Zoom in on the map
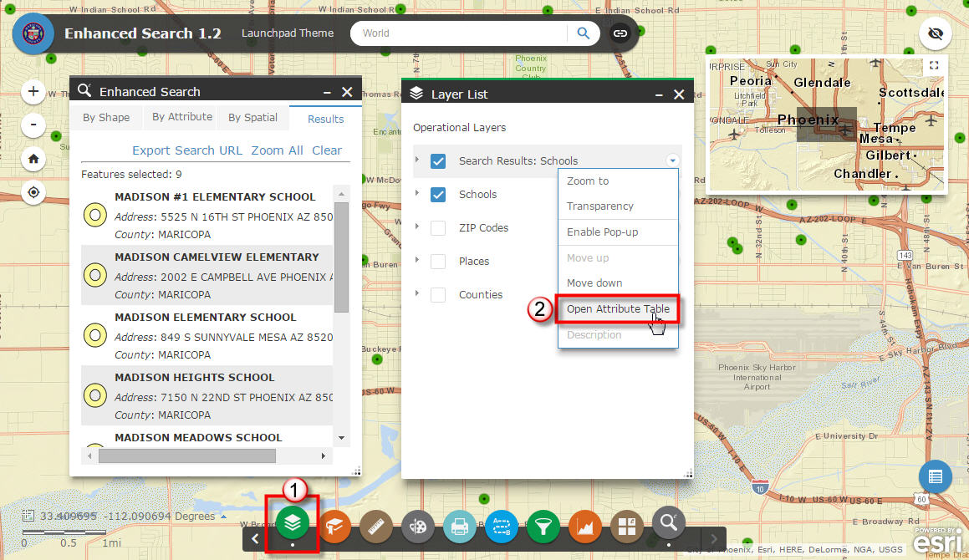 click(33, 92)
